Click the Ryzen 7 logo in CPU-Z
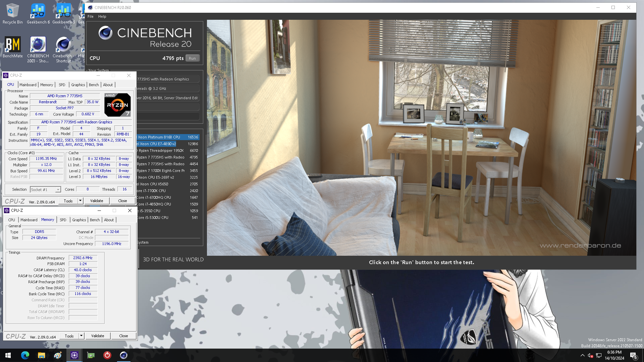The width and height of the screenshot is (644, 362). coord(117,105)
